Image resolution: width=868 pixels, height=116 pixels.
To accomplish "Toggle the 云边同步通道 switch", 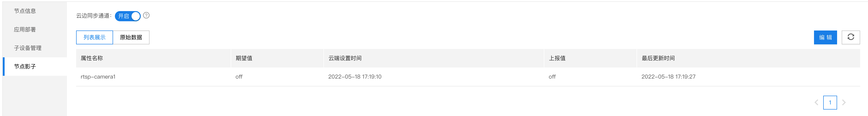I will [x=127, y=16].
